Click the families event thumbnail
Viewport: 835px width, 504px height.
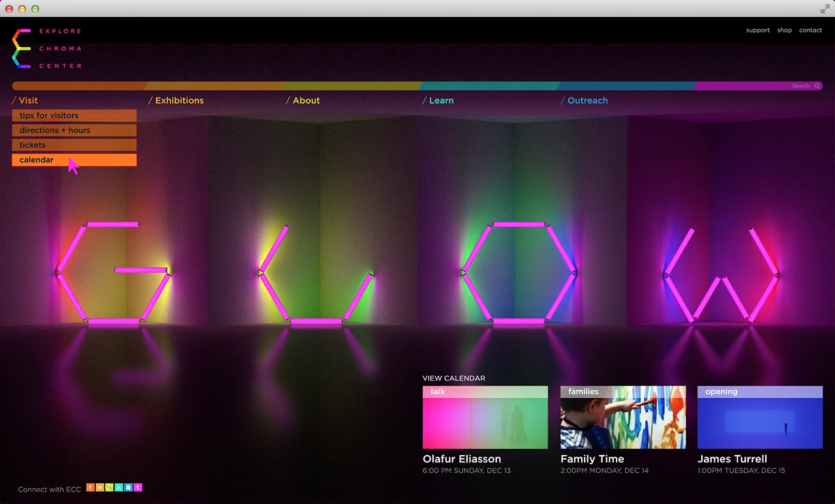coord(623,417)
